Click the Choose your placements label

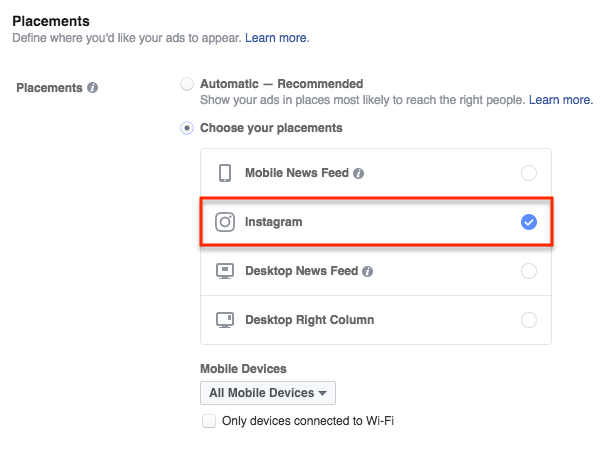tap(271, 128)
